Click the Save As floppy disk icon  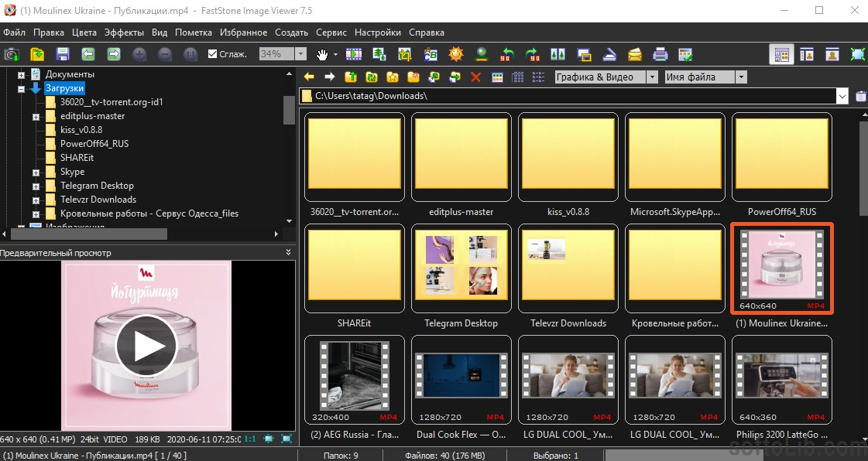click(x=63, y=54)
